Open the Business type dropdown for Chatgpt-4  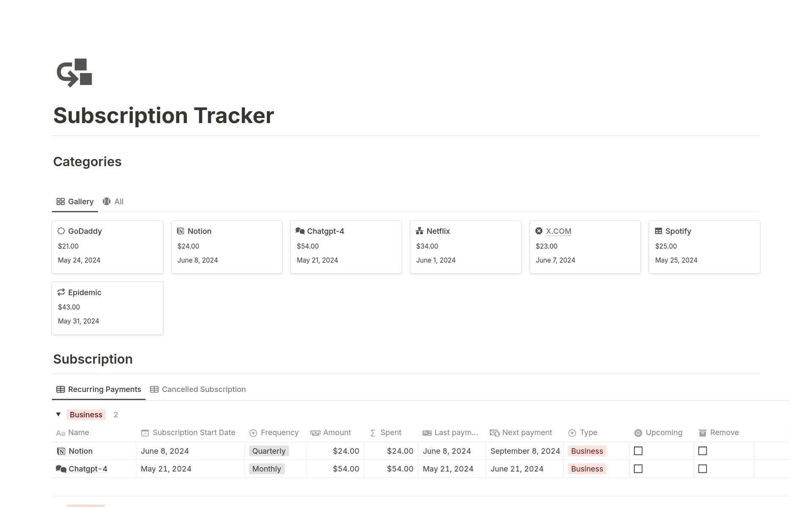pos(587,469)
